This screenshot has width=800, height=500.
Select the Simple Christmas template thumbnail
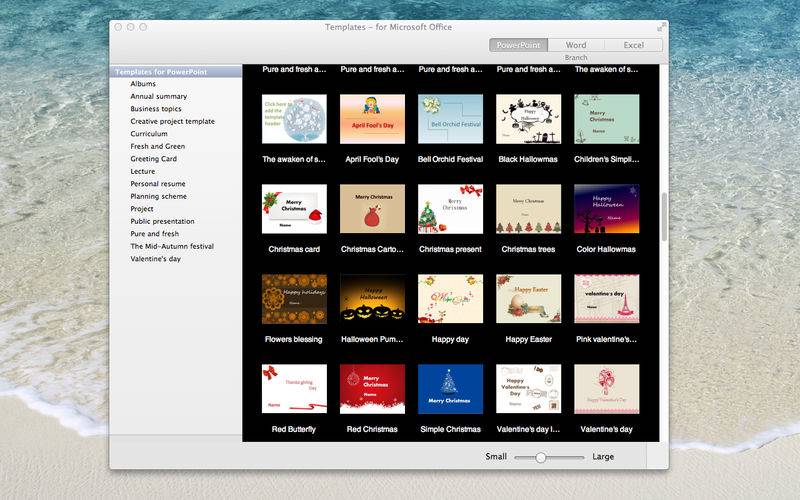[451, 389]
